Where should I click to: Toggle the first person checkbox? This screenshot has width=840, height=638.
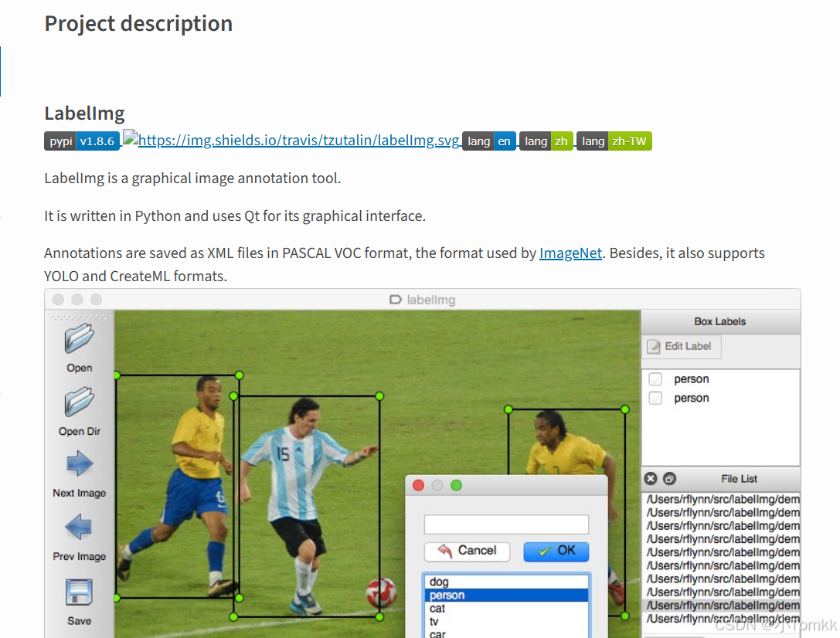tap(655, 379)
